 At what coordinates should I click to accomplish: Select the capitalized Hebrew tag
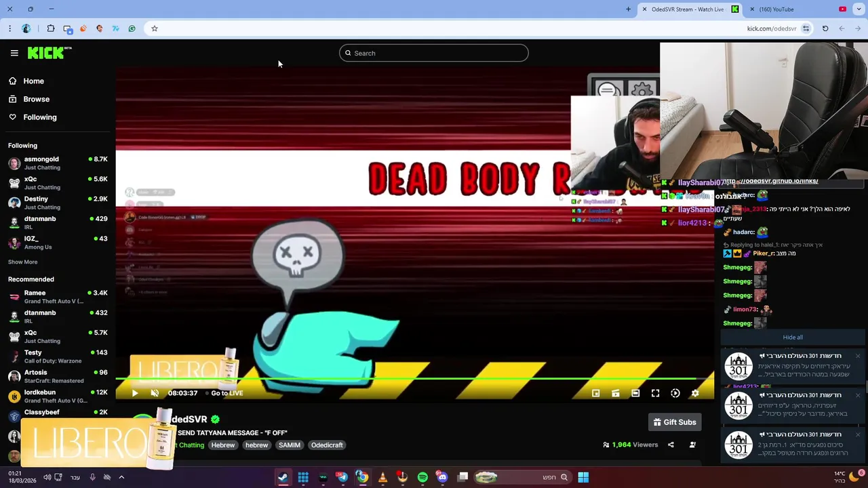(222, 445)
